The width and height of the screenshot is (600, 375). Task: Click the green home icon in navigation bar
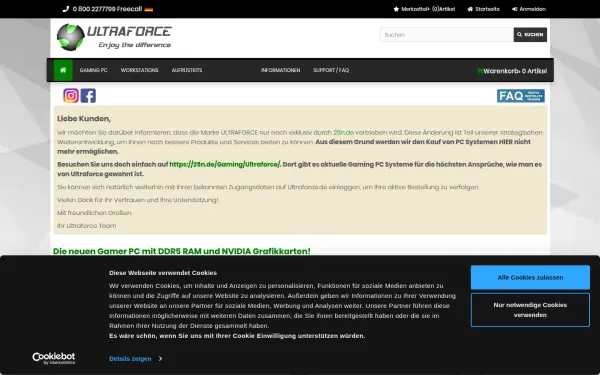(x=63, y=70)
